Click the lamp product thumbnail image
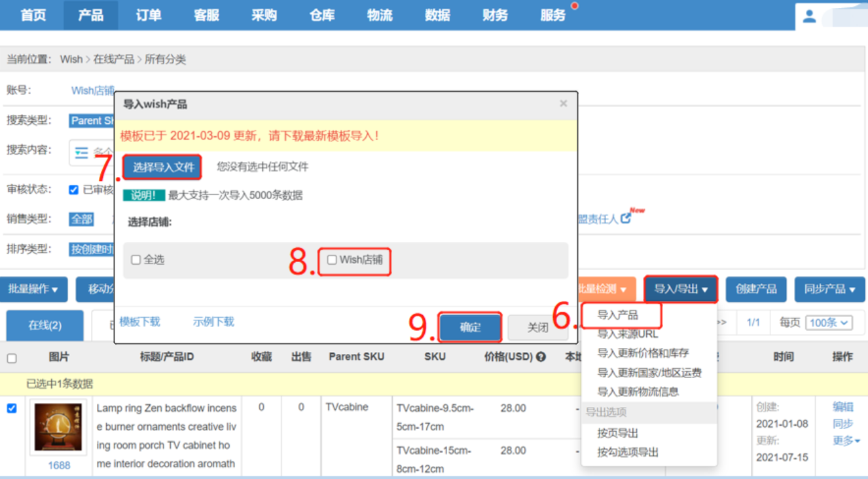Image resolution: width=868 pixels, height=479 pixels. pyautogui.click(x=58, y=427)
